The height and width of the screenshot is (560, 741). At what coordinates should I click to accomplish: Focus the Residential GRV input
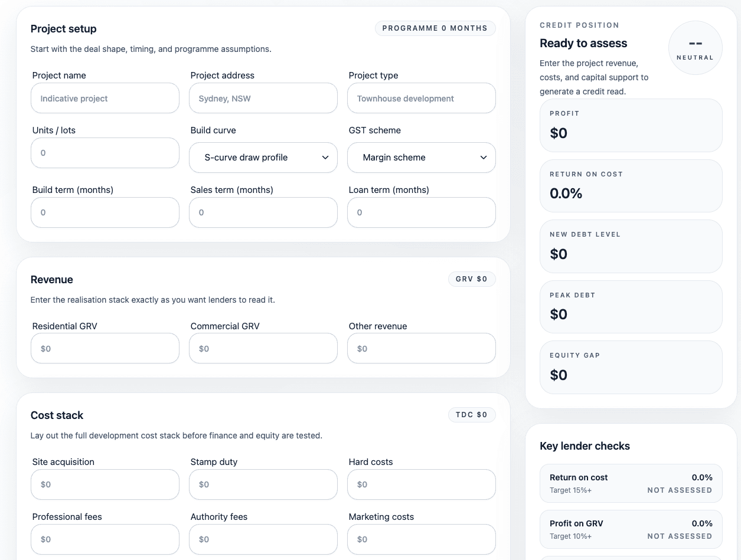[105, 348]
